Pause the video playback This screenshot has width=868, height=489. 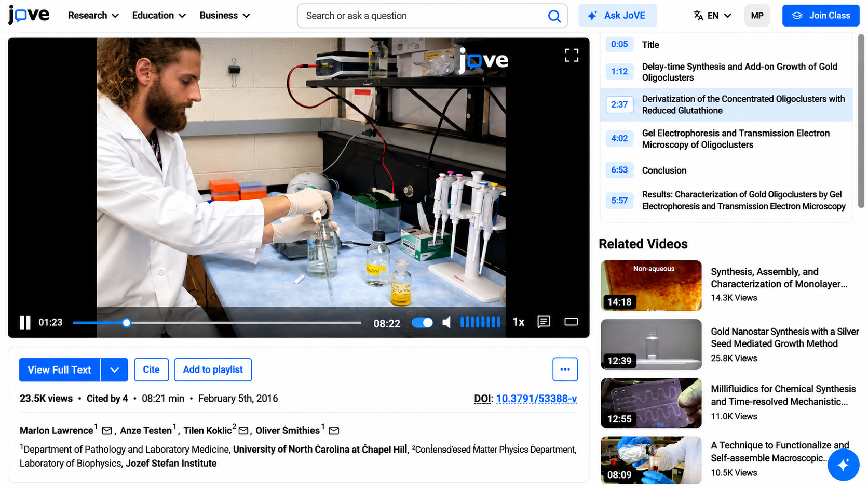[x=25, y=323]
